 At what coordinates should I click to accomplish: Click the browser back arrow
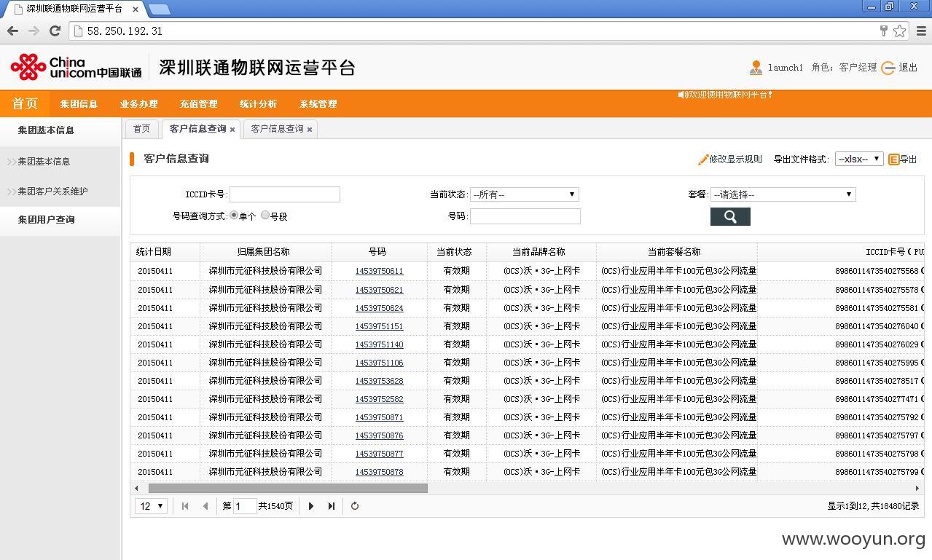[x=12, y=31]
